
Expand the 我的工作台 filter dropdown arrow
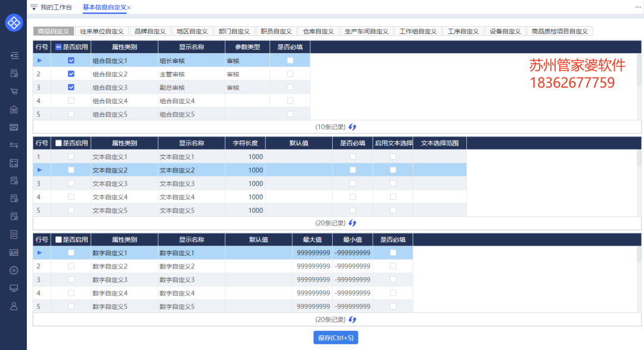click(34, 8)
